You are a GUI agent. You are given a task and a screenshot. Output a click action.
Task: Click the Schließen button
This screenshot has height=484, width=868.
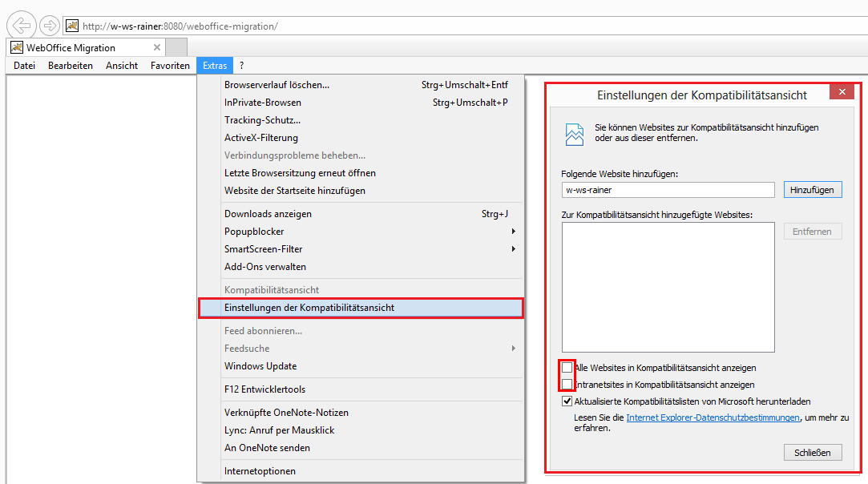[x=813, y=452]
